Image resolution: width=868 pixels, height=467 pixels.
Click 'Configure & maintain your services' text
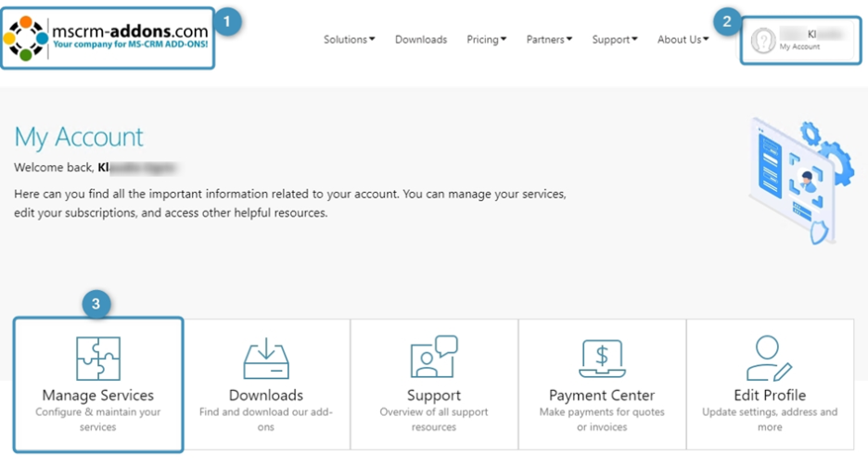[98, 420]
